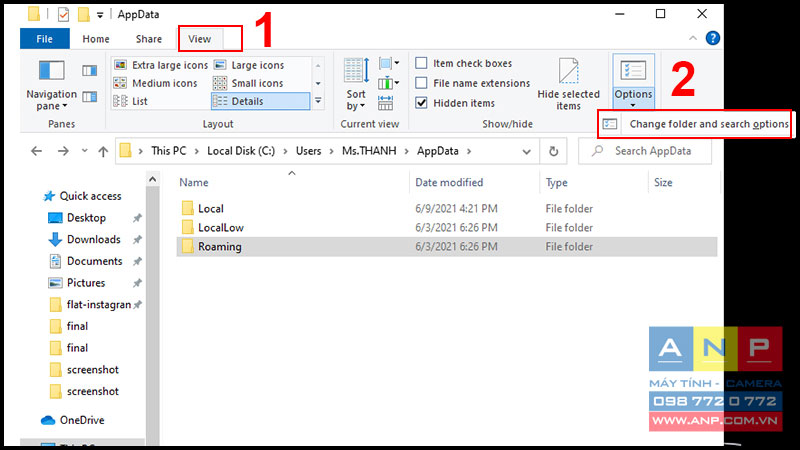The height and width of the screenshot is (450, 800).
Task: Select the Local folder
Action: click(211, 208)
